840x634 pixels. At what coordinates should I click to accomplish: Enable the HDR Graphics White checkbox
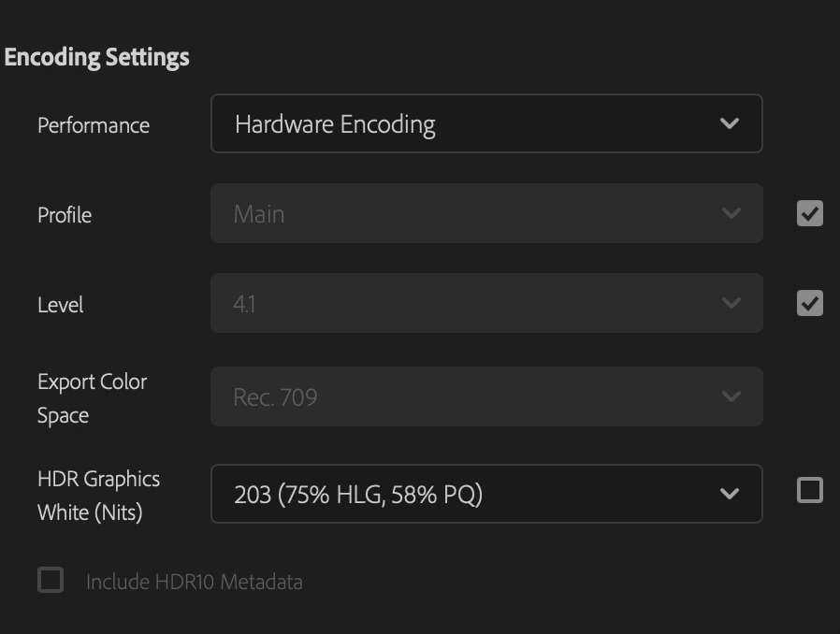810,490
